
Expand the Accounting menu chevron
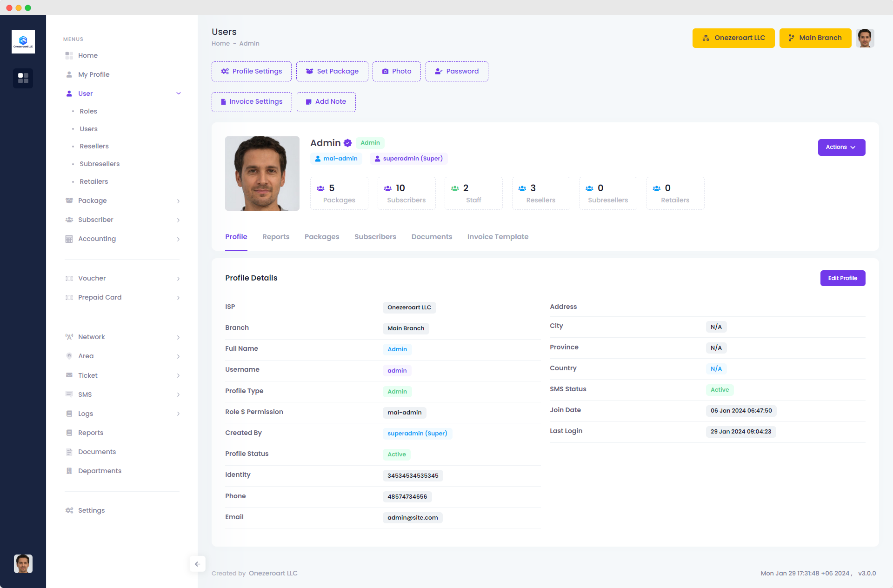pyautogui.click(x=178, y=239)
